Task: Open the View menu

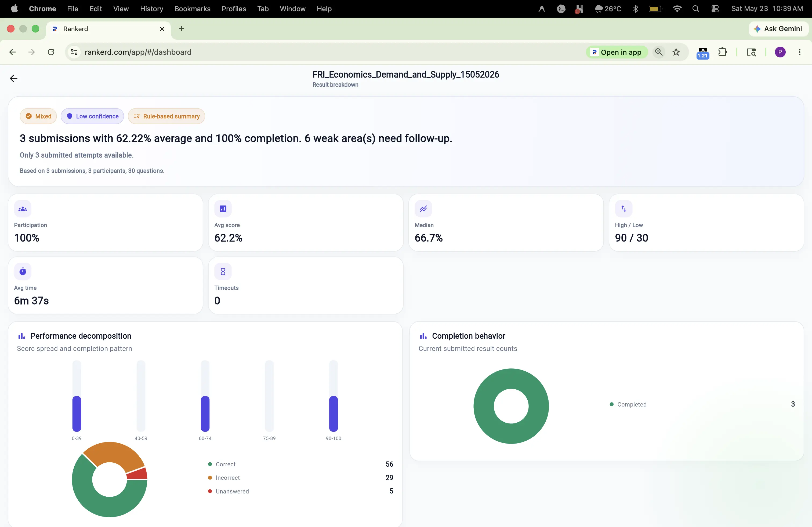Action: pos(121,9)
